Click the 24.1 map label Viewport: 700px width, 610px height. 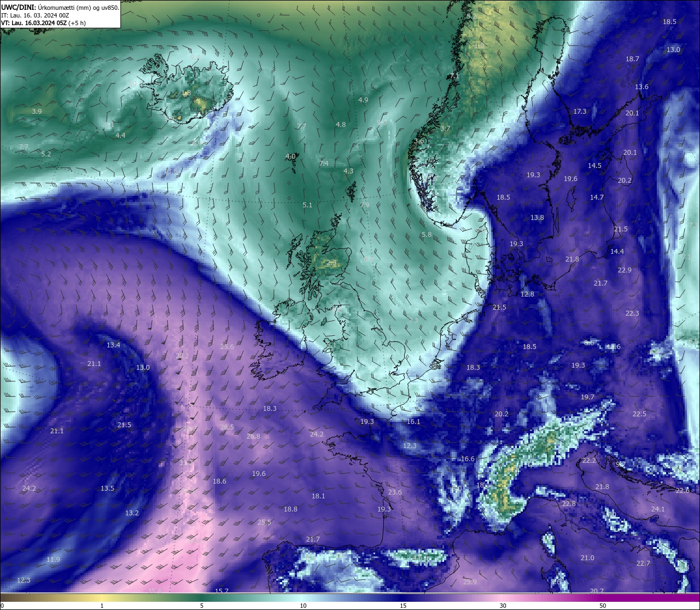click(658, 509)
